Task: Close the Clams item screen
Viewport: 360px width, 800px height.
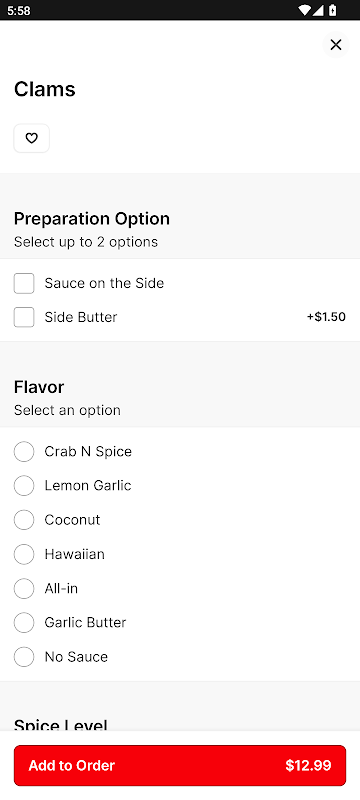Action: [336, 45]
